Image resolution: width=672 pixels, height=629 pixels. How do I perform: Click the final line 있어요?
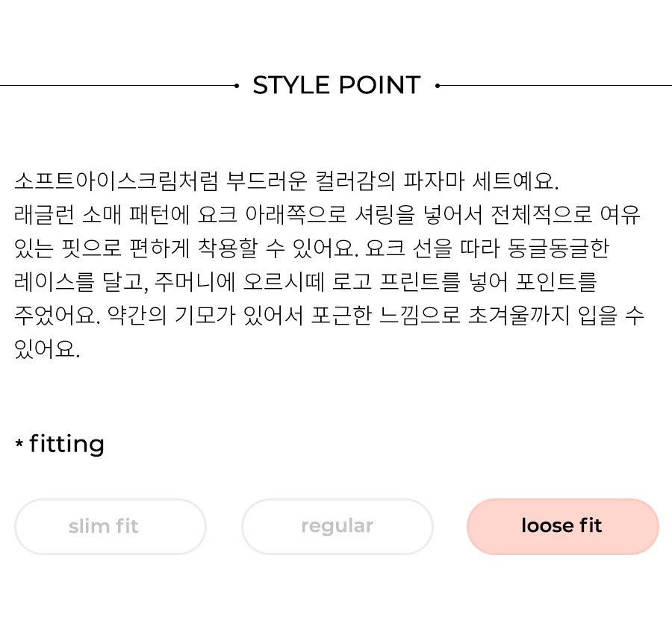[x=47, y=349]
